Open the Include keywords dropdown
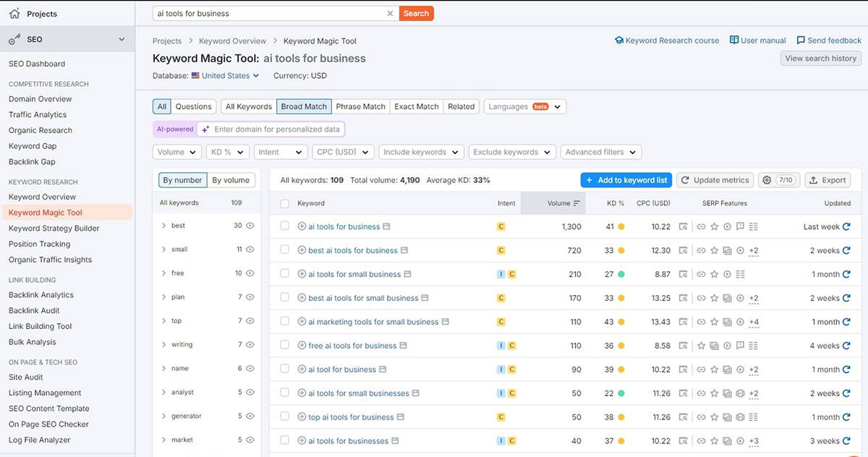This screenshot has width=868, height=457. tap(422, 152)
